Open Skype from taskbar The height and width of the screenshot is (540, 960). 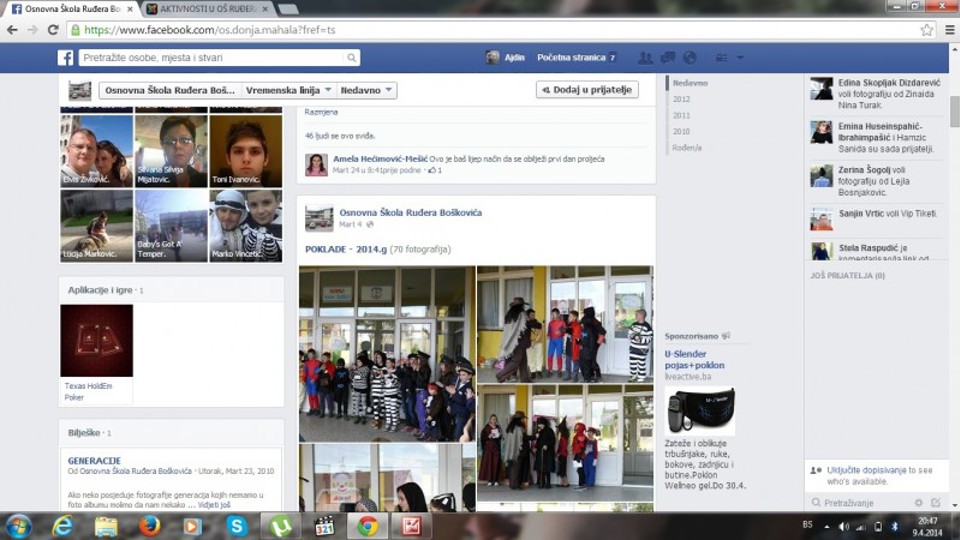(236, 526)
